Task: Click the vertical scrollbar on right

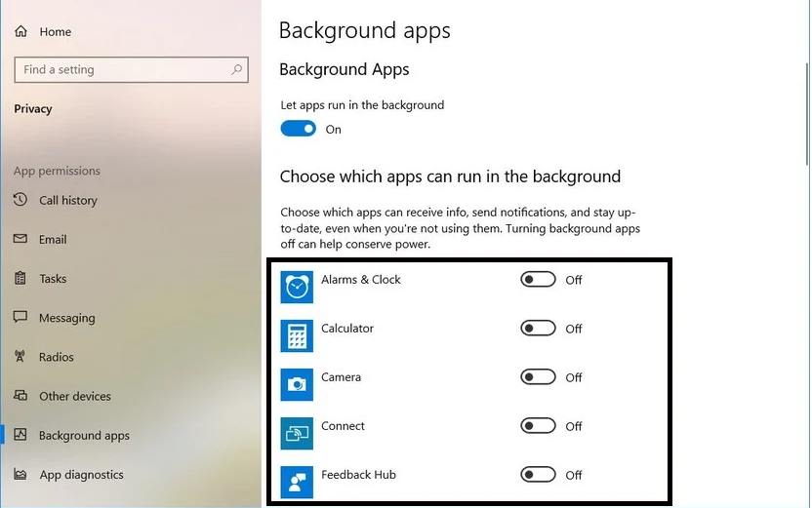Action: tap(807, 114)
